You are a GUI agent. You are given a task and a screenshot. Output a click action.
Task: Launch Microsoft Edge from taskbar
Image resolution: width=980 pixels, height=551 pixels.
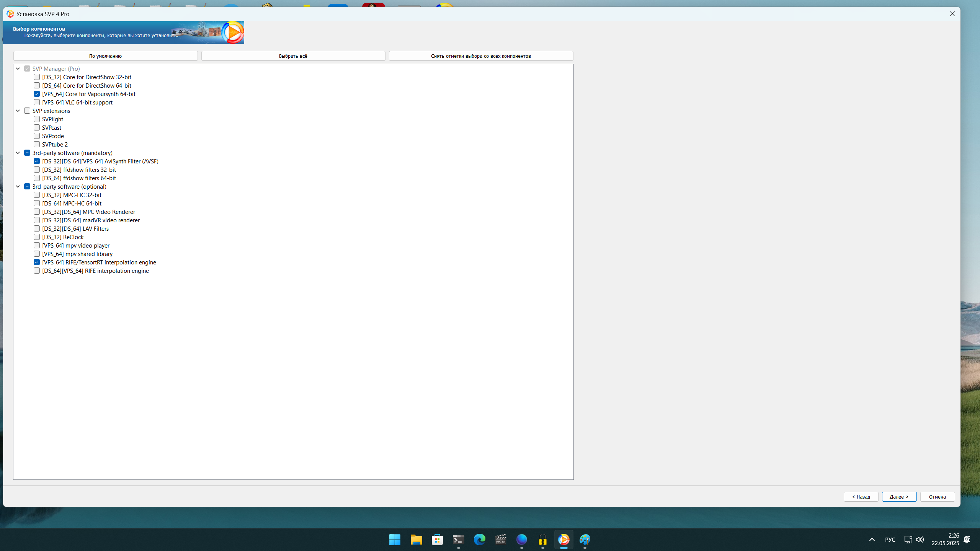(479, 540)
